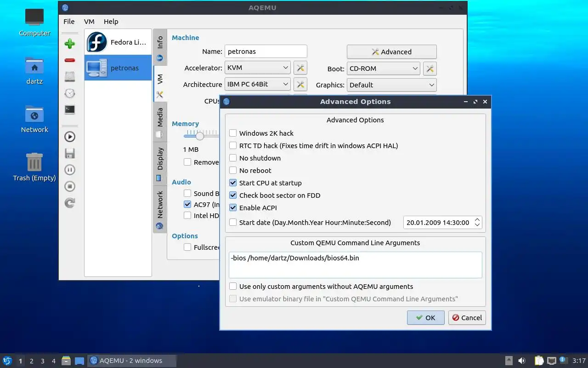Image resolution: width=588 pixels, height=368 pixels.
Task: Toggle the Remove memory limit checkbox
Action: pos(187,162)
